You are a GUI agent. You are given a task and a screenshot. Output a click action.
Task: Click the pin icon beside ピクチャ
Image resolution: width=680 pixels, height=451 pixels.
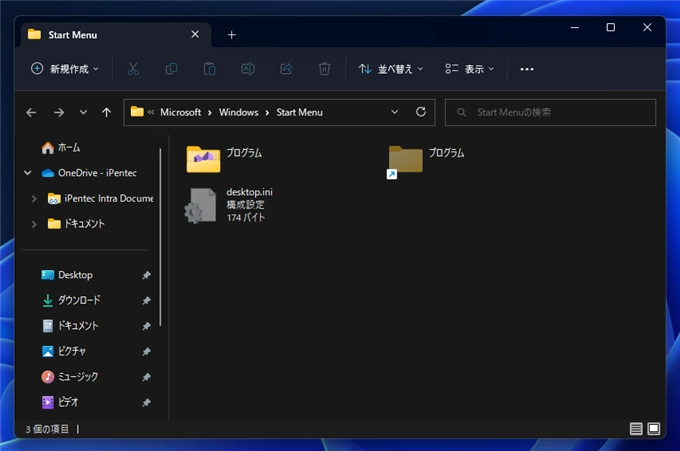pos(147,351)
